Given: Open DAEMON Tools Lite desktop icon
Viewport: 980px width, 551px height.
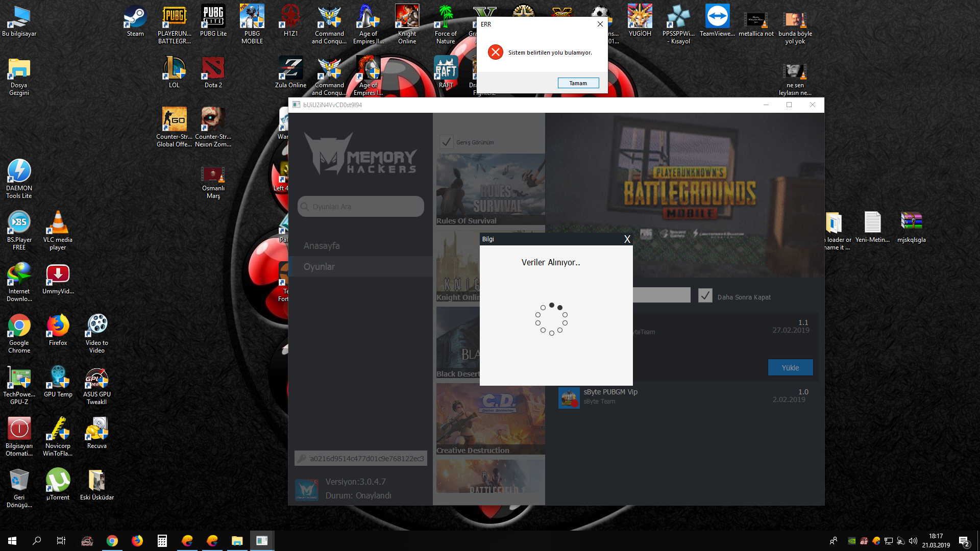Looking at the screenshot, I should 19,179.
